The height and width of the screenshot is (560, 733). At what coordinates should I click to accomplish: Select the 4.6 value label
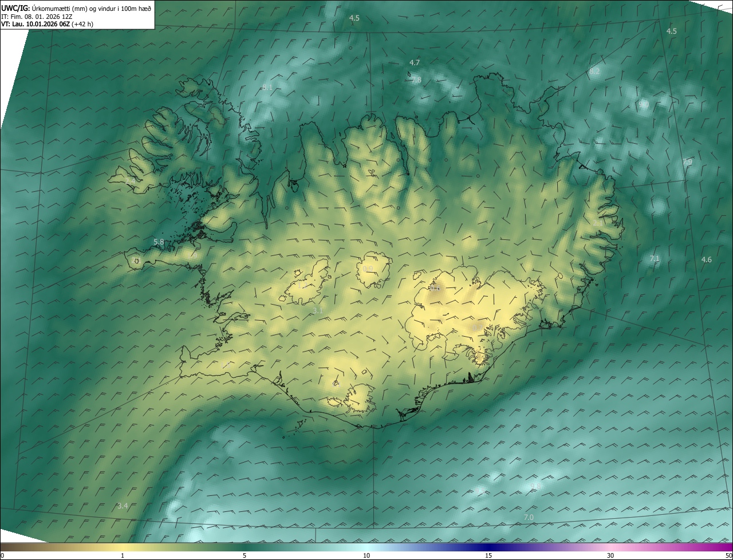(x=707, y=260)
